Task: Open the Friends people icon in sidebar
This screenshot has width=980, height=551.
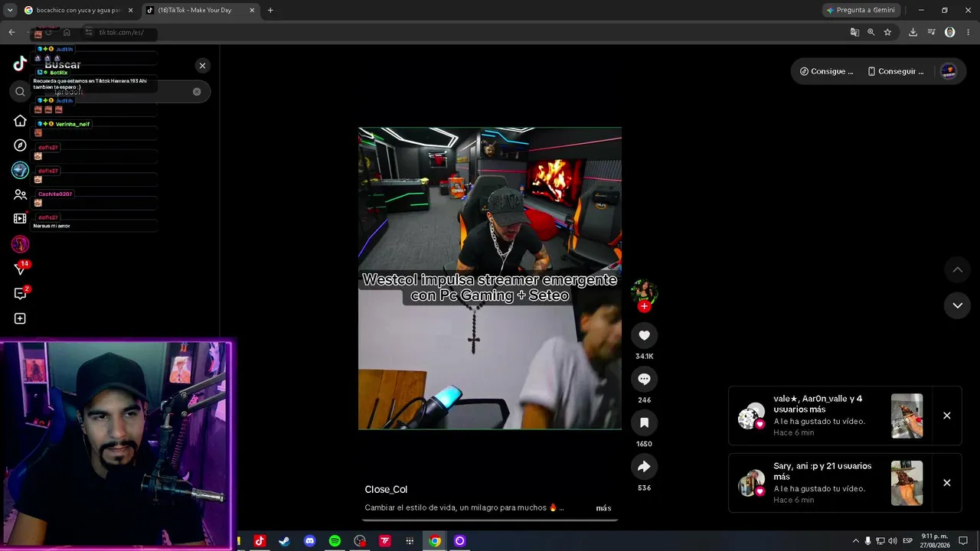Action: 20,194
